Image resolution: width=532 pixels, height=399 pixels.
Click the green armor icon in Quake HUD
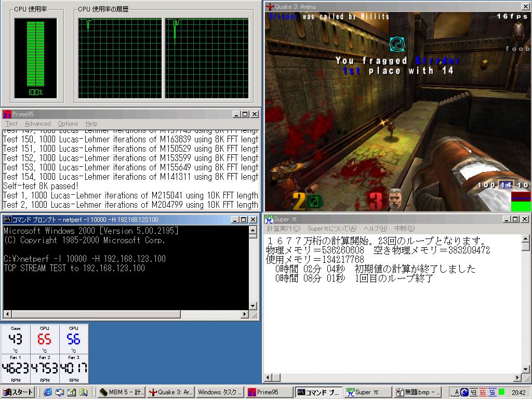tap(314, 202)
